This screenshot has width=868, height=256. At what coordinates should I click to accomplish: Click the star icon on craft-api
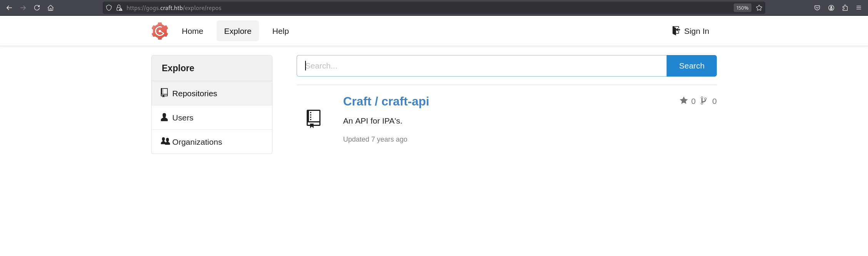683,100
